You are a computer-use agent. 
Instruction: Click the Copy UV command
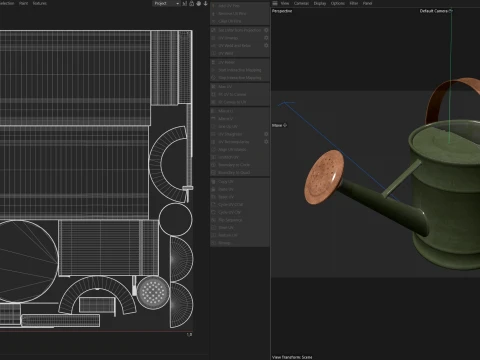click(x=240, y=182)
